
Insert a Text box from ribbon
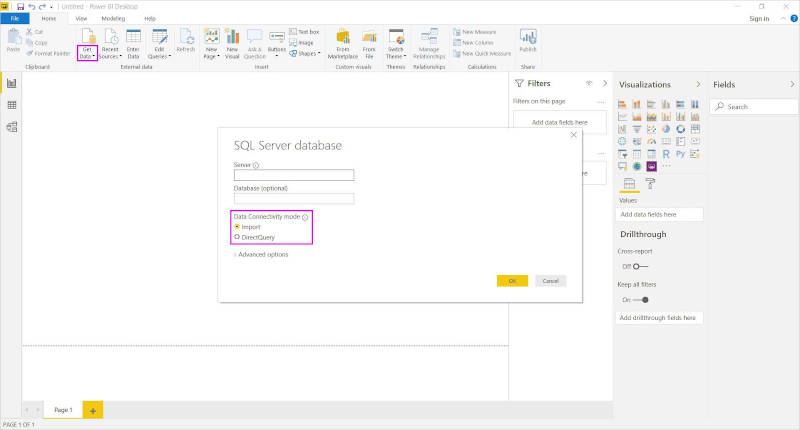click(x=304, y=32)
